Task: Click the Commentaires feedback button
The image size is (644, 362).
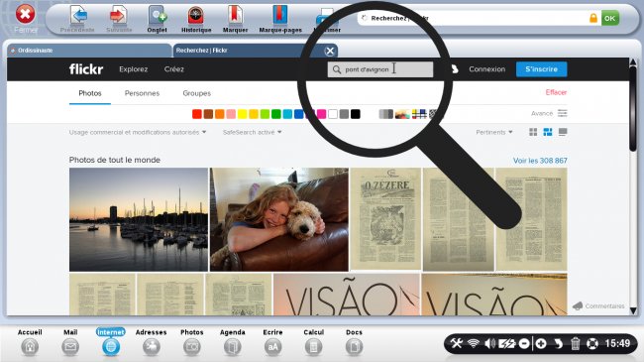Action: pos(598,306)
